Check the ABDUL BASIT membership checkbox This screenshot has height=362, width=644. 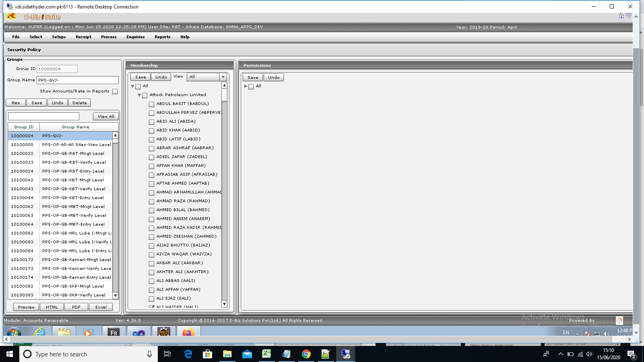[x=151, y=104]
